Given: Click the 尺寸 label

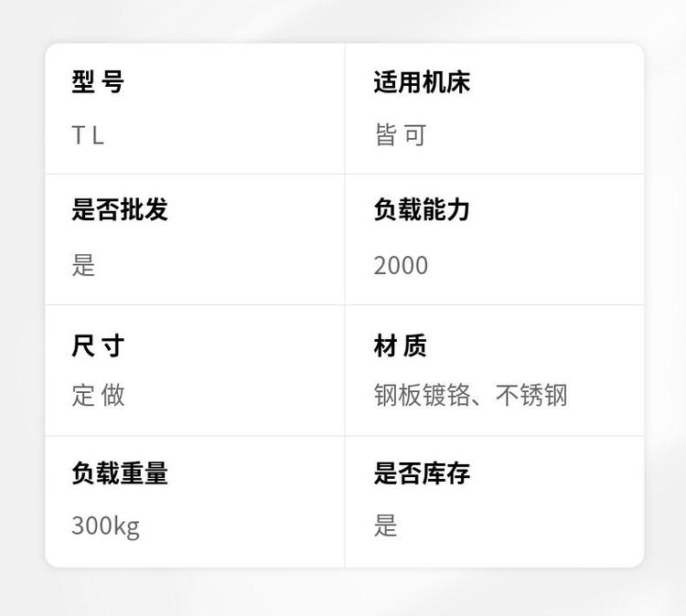Looking at the screenshot, I should pos(98,345).
